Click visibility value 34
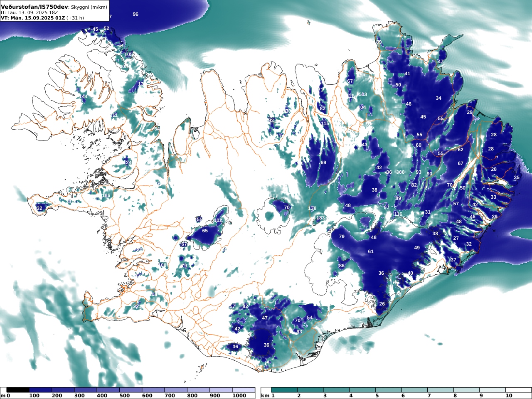This screenshot has height=399, width=532. pos(438,98)
